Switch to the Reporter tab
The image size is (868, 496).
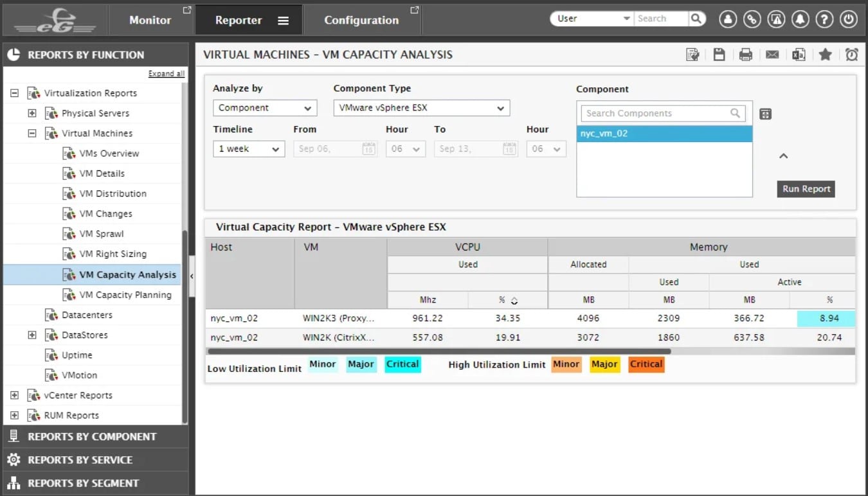pyautogui.click(x=248, y=20)
